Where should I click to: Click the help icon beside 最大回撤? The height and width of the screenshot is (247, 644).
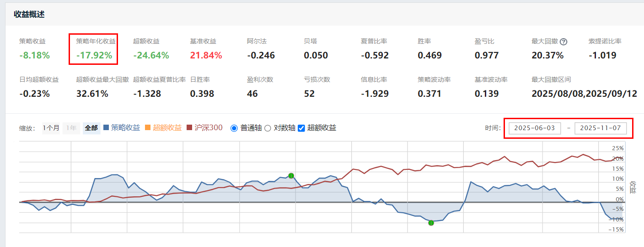click(x=563, y=42)
